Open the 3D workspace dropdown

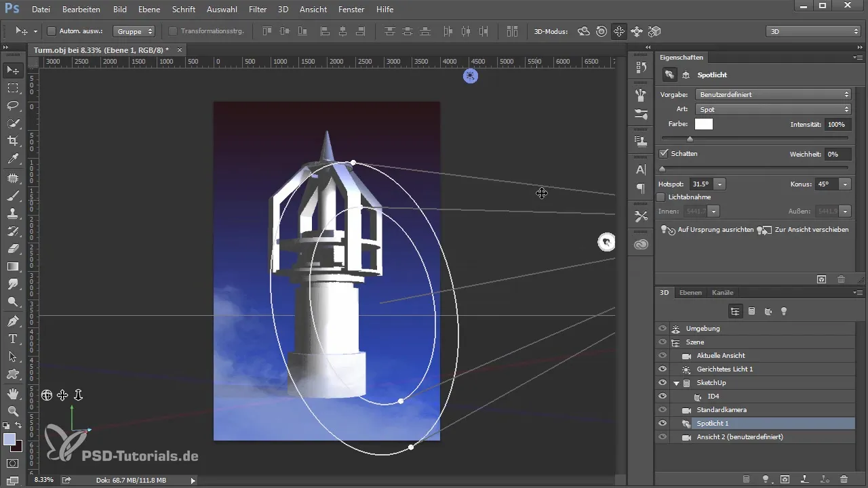tap(813, 31)
